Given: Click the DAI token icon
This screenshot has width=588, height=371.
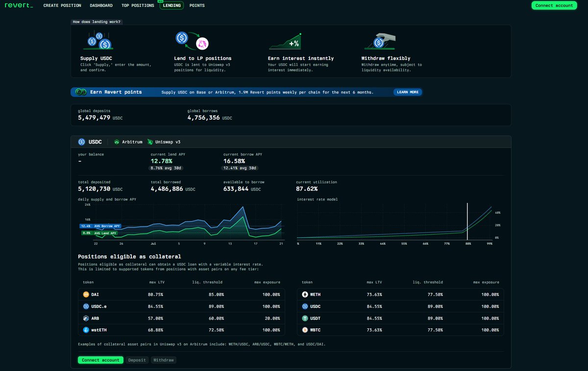Looking at the screenshot, I should (x=86, y=295).
